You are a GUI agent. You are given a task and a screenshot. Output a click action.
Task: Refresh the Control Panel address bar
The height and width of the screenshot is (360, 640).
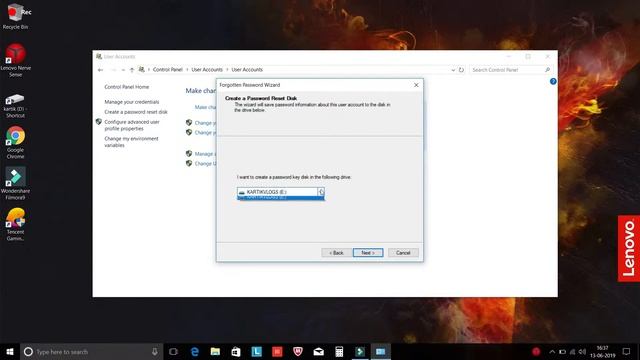coord(461,70)
